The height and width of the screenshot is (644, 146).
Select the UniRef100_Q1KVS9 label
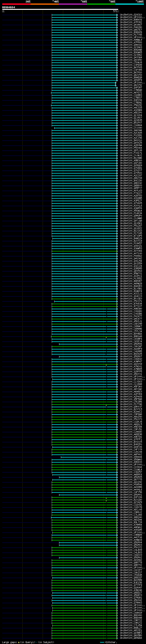[131, 364]
